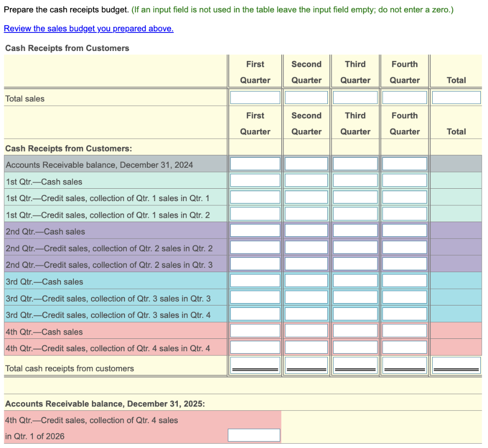This screenshot has height=448, width=488.
Task: Focus 2nd Qtr Cash sales First Quarter field
Action: coord(255,230)
